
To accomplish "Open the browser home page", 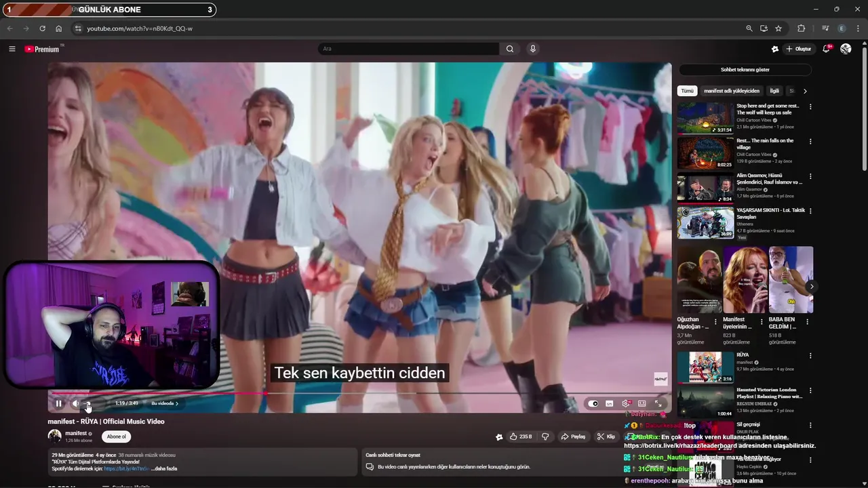I will [x=58, y=28].
